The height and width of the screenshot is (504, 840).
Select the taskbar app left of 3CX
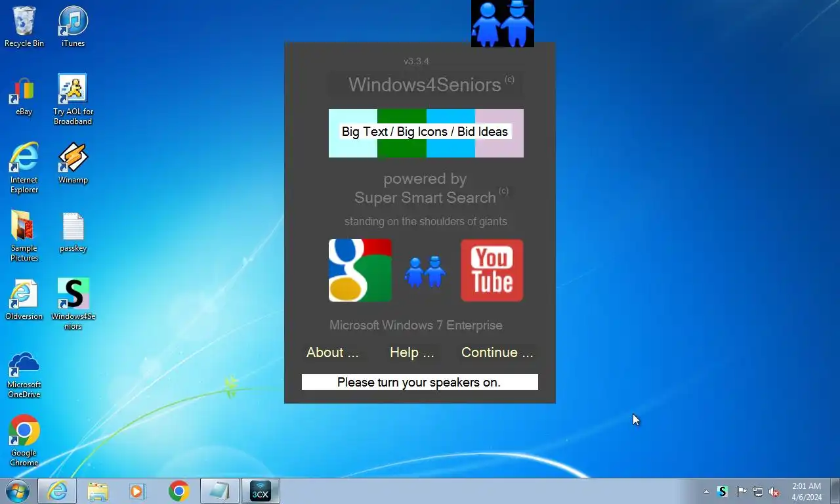[x=220, y=491]
